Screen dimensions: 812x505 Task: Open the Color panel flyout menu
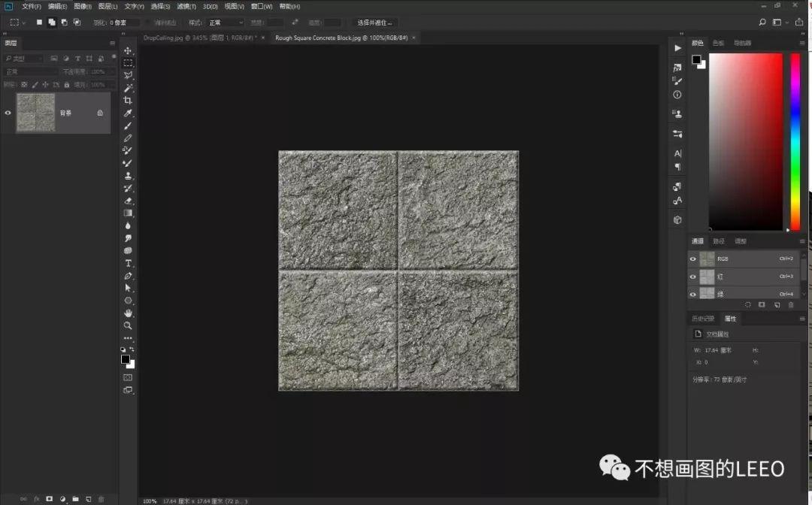(x=802, y=43)
